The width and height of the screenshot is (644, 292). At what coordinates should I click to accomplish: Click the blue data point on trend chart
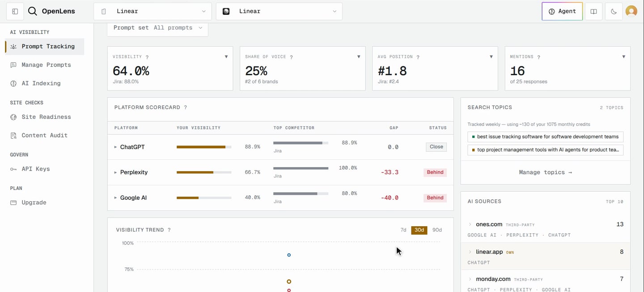[289, 255]
